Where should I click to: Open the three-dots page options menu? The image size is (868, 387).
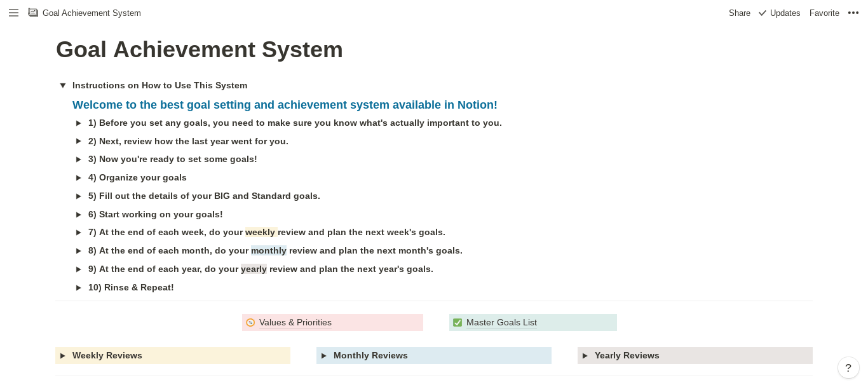tap(853, 13)
